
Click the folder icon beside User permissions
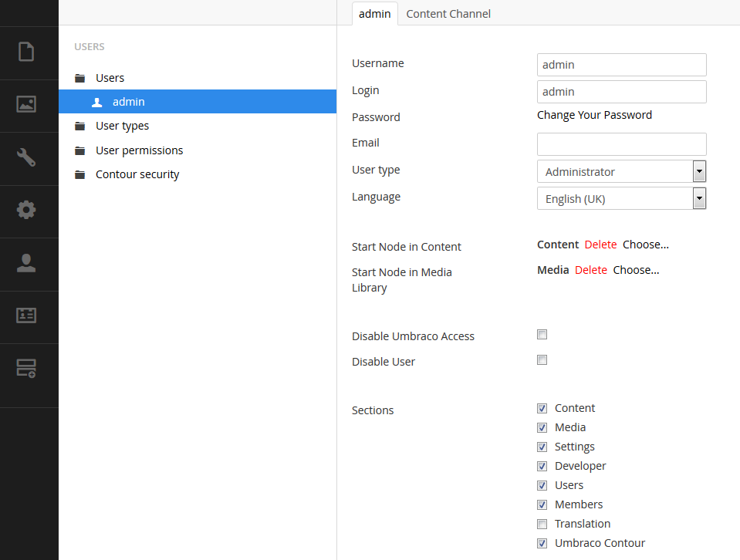pyautogui.click(x=80, y=151)
